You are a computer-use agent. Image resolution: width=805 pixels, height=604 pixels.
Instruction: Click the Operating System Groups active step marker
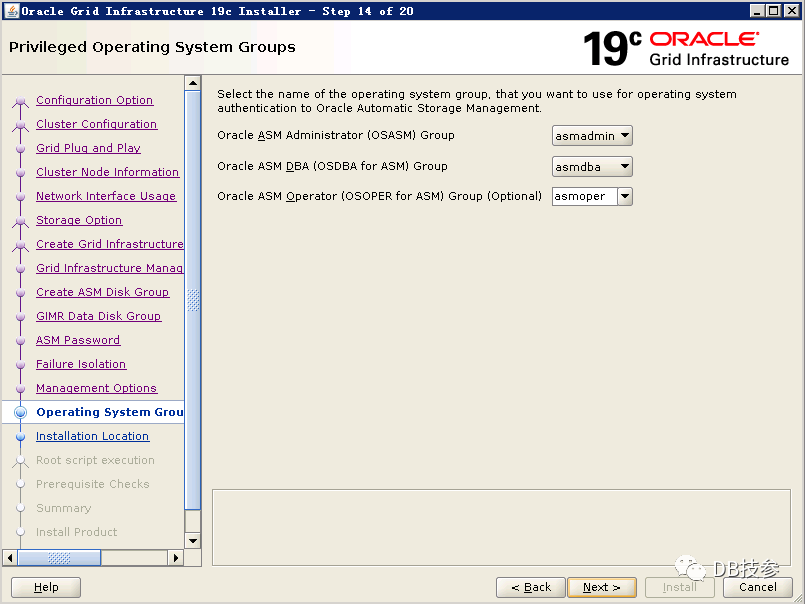[x=21, y=412]
